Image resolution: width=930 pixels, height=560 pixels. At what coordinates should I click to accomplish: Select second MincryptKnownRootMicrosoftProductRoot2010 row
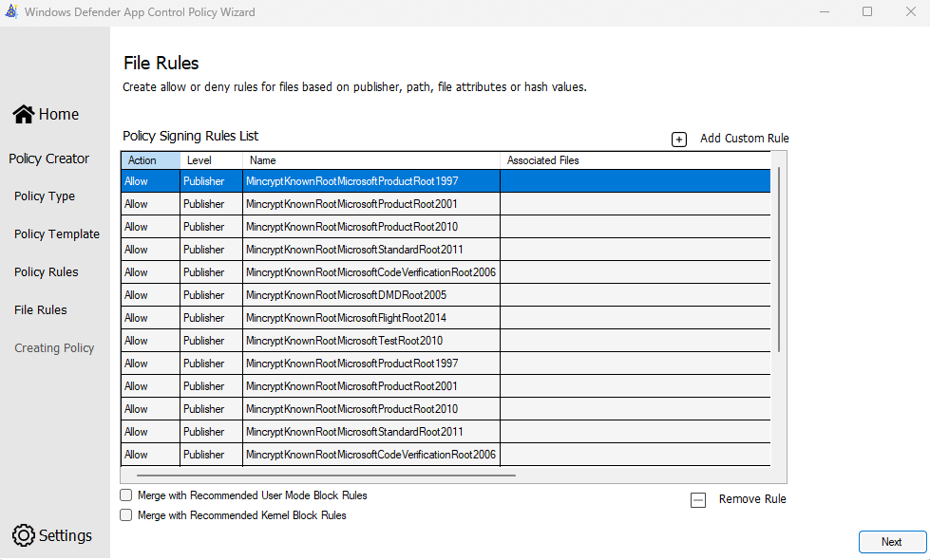point(446,409)
